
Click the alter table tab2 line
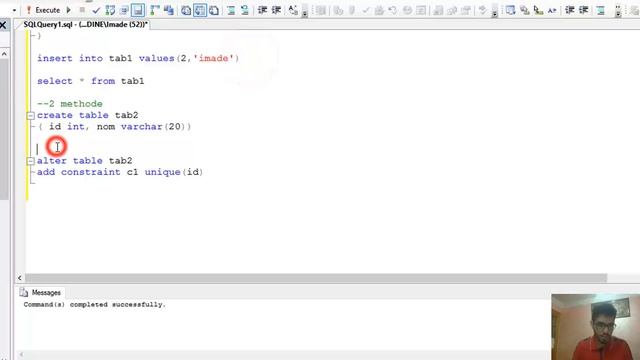84,161
